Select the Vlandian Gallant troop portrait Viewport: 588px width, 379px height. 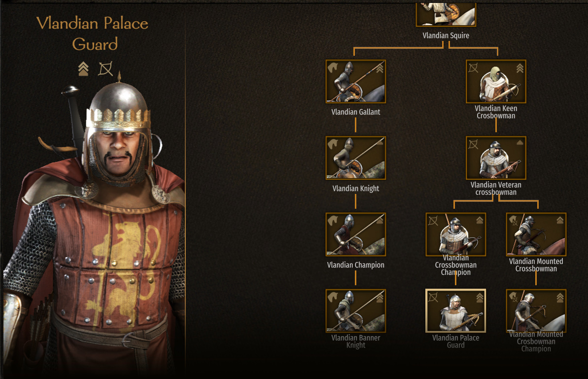click(x=355, y=81)
